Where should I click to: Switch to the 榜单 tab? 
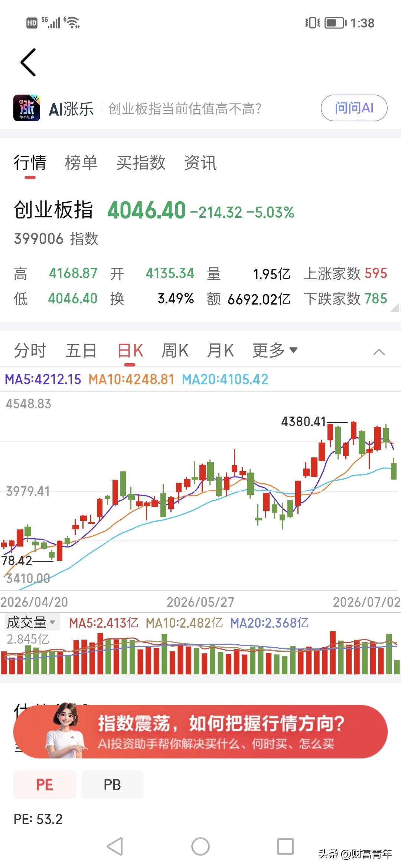81,163
